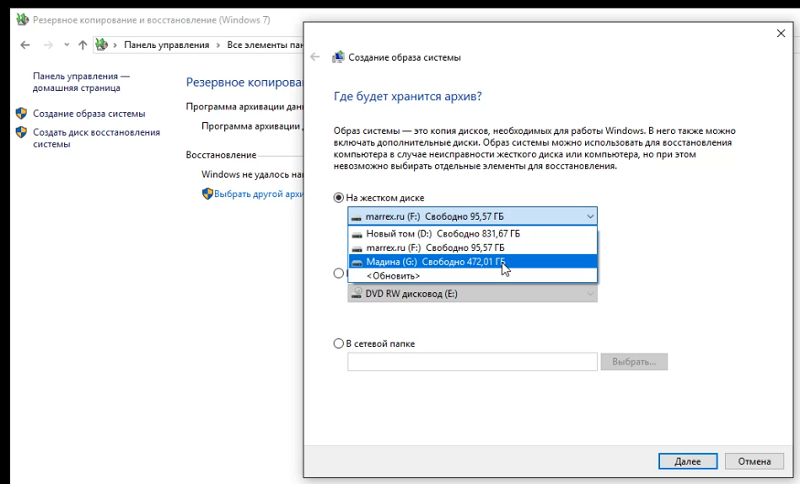Select '<Обновить>' entry in the drive list

[x=472, y=275]
